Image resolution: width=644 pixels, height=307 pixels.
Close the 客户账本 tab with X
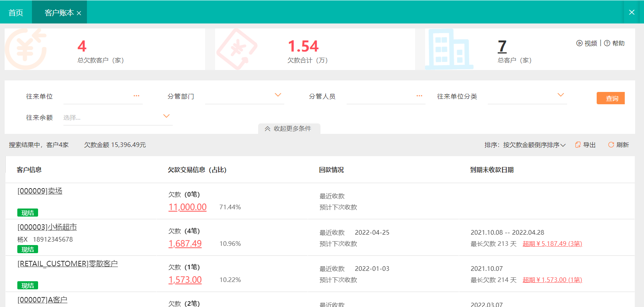(x=79, y=13)
